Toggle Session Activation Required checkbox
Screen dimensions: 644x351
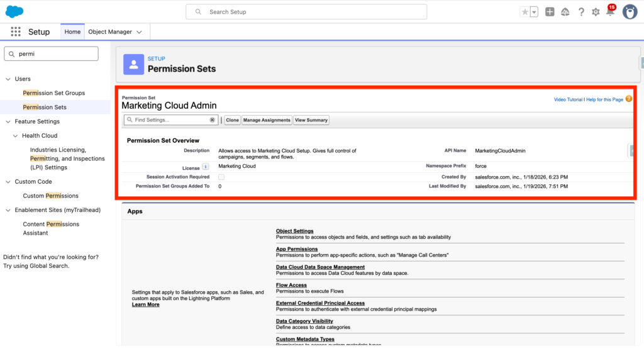point(221,177)
